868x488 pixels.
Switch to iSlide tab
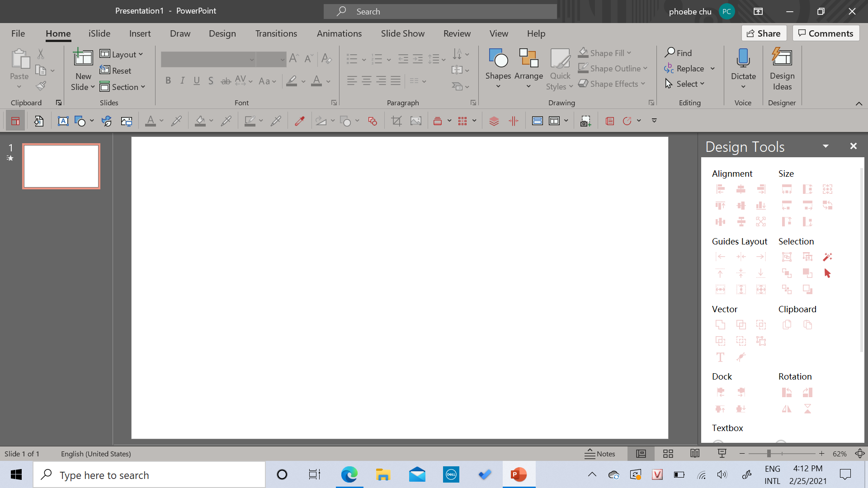click(99, 33)
